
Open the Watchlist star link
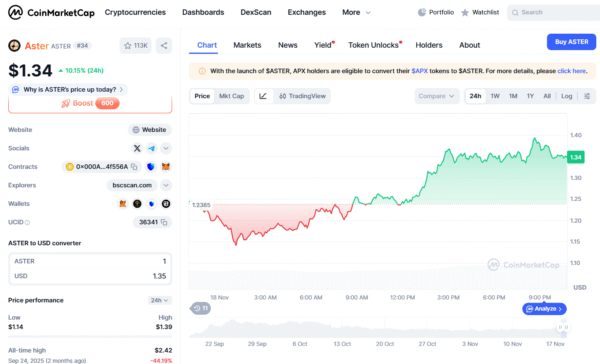[480, 12]
